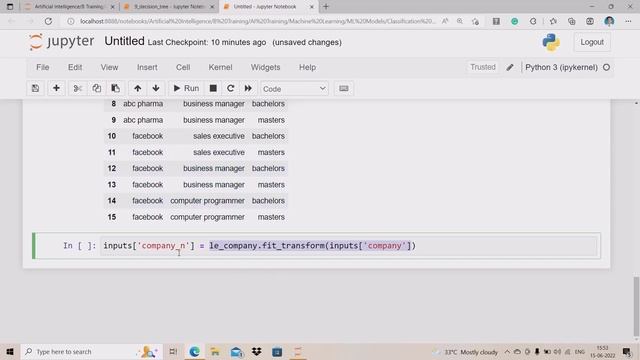Viewport: 640px width, 360px height.
Task: Run the current cell
Action: click(x=186, y=88)
